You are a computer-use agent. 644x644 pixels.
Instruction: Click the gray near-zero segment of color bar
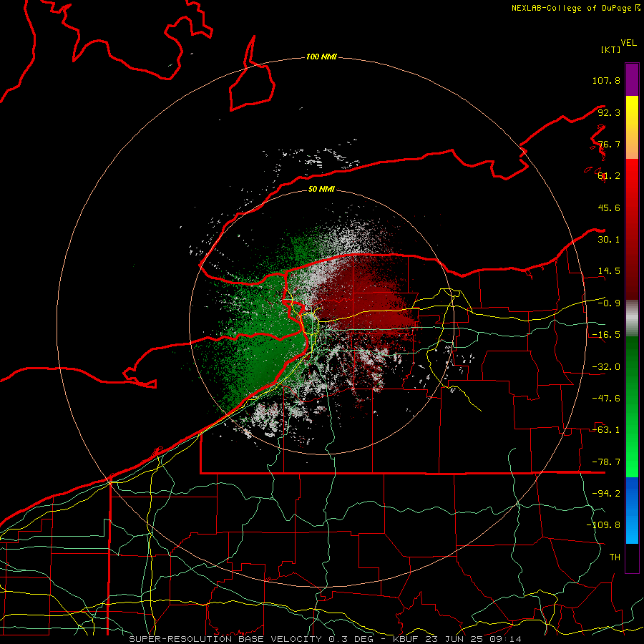click(x=632, y=318)
